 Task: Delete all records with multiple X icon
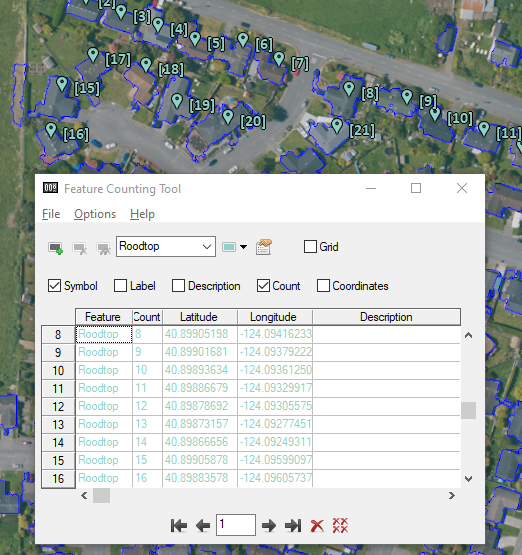point(340,525)
